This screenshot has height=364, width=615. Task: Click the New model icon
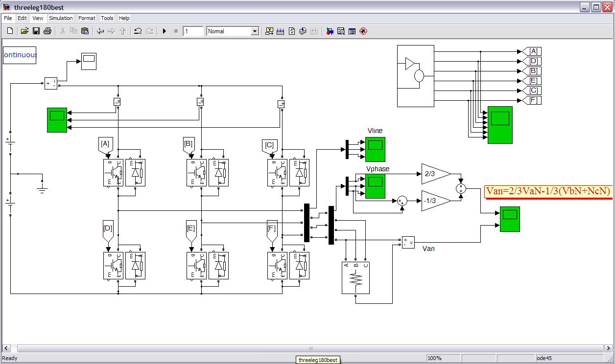(x=10, y=31)
